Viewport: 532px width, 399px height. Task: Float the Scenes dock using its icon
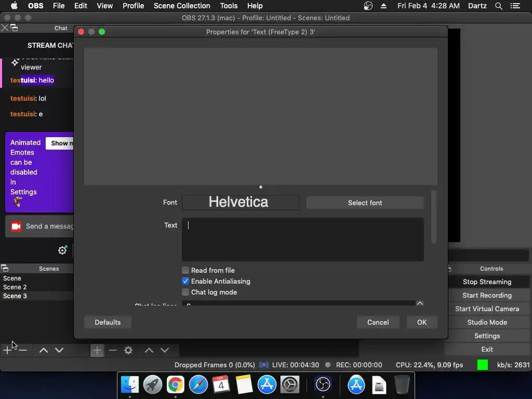point(5,269)
